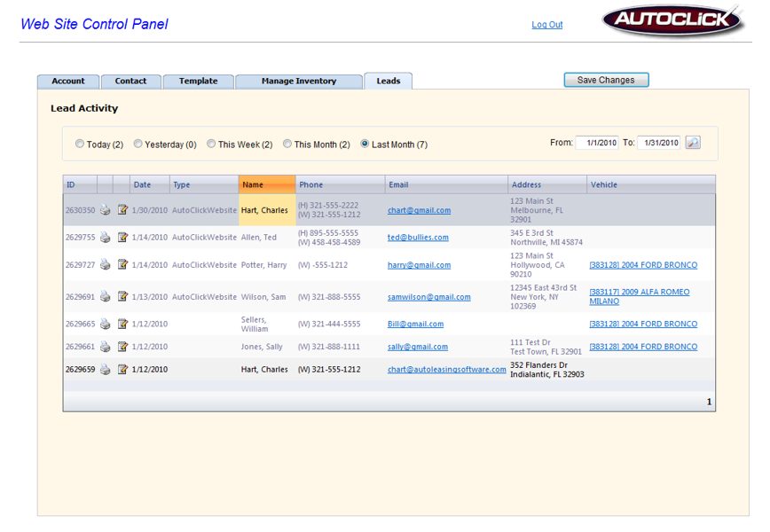Open the Account tab
The height and width of the screenshot is (532, 770).
(x=68, y=81)
